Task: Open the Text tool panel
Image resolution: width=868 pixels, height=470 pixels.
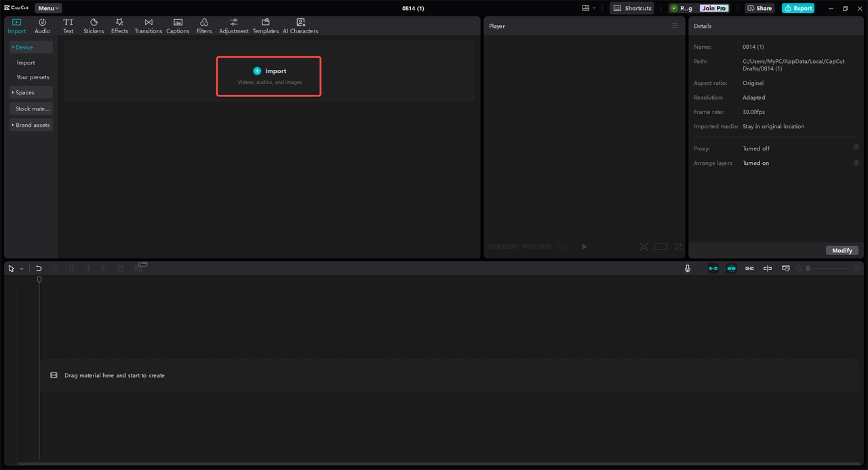Action: (68, 26)
